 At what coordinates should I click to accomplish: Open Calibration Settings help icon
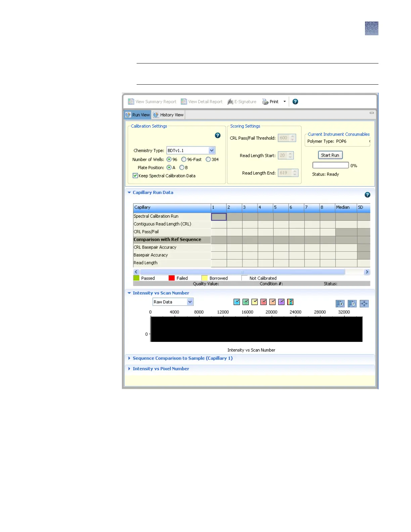(218, 135)
